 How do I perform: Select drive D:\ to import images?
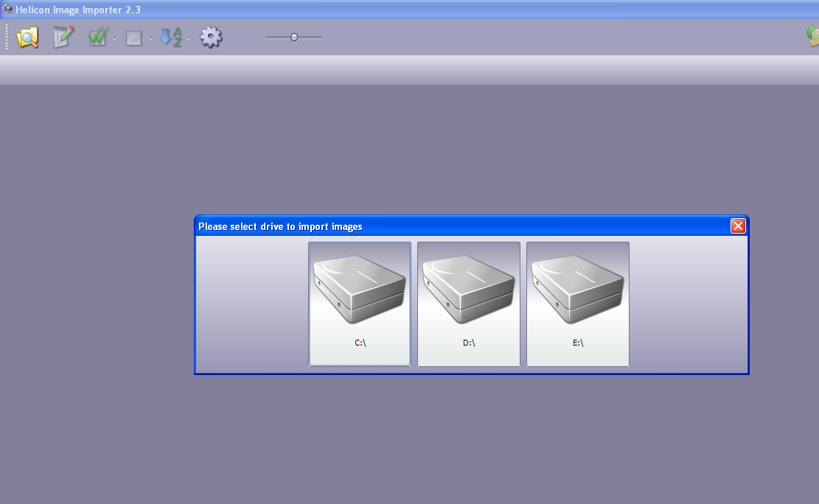tap(469, 304)
